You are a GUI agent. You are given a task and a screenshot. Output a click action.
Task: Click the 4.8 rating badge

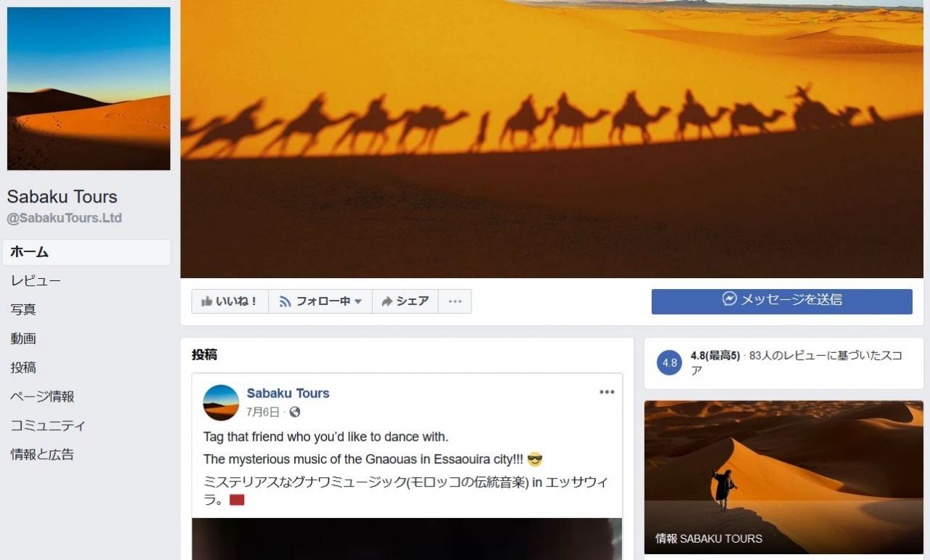[x=669, y=362]
